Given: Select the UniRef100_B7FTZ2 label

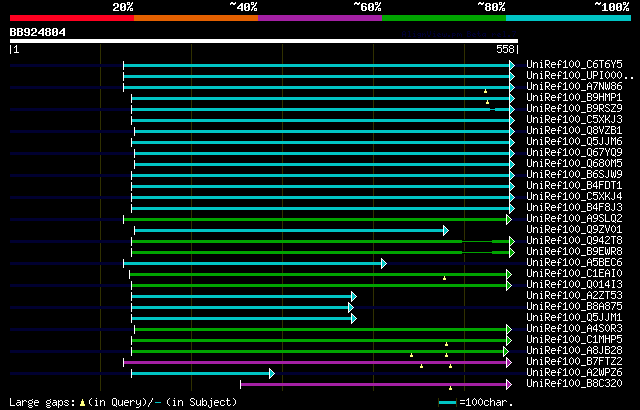Looking at the screenshot, I should [574, 362].
